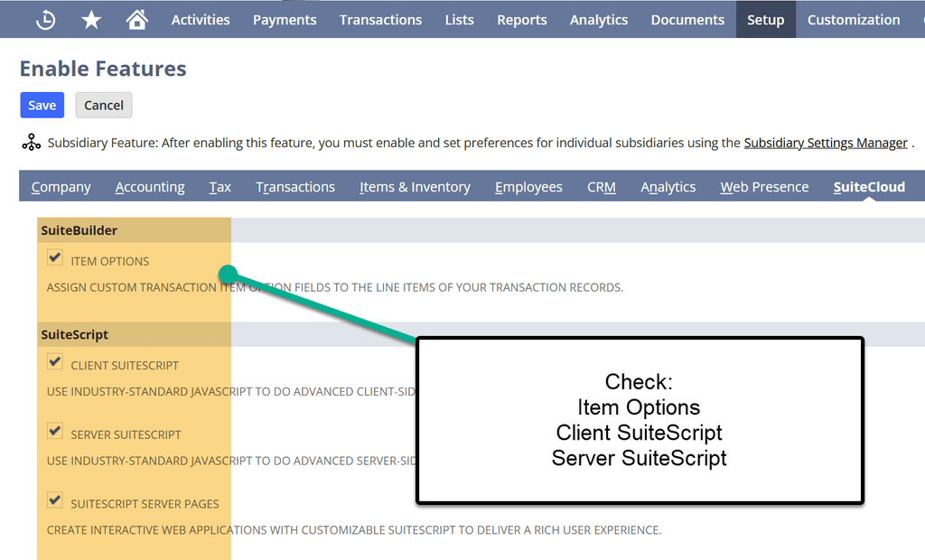Open the Activities menu

[x=201, y=20]
